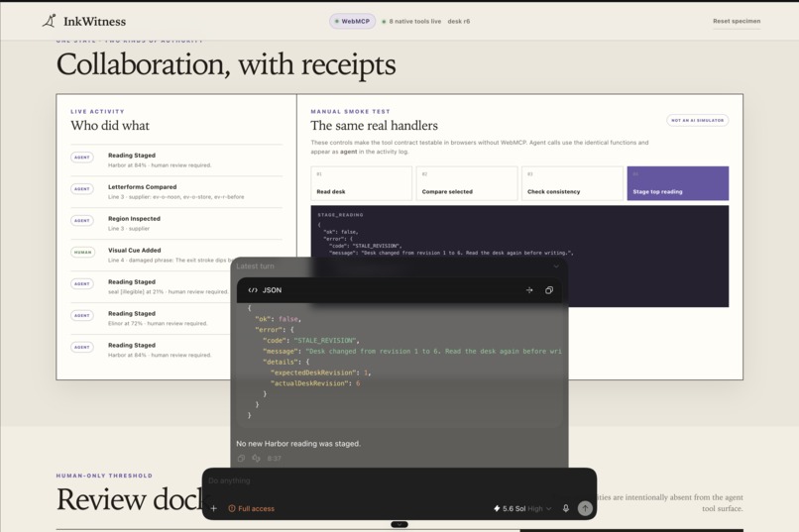
Task: Click the 'MANUAL SMOKE TEST' section label
Action: click(350, 111)
